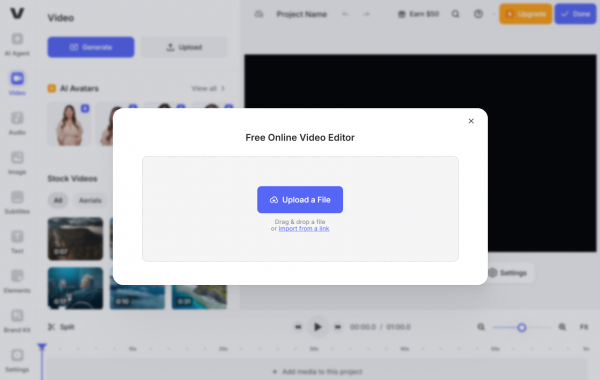600x380 pixels.
Task: Zoom in the timeline
Action: (x=562, y=327)
